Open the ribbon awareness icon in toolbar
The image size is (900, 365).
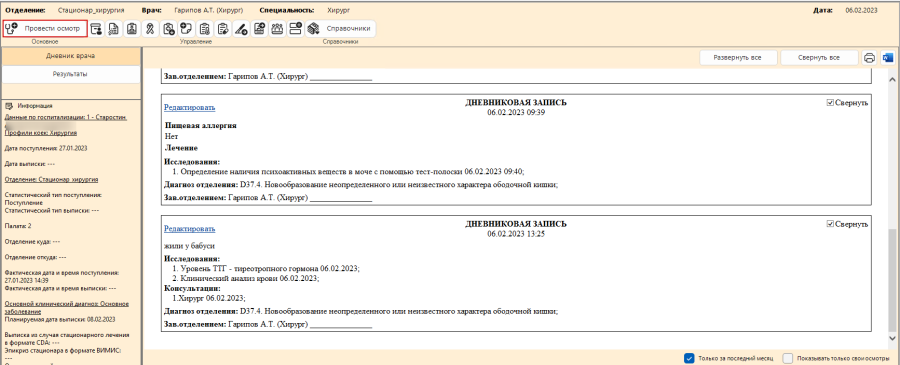point(150,29)
